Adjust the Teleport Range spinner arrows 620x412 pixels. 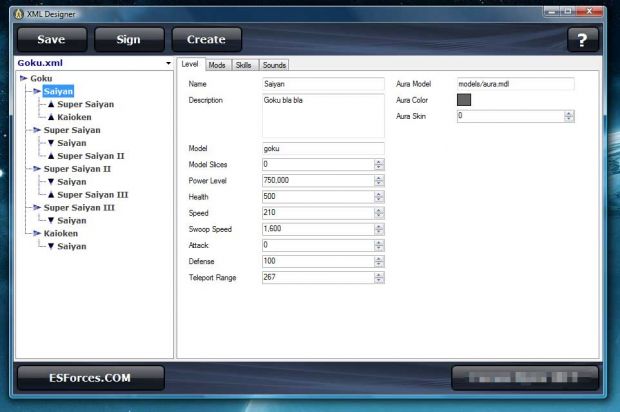[379, 278]
